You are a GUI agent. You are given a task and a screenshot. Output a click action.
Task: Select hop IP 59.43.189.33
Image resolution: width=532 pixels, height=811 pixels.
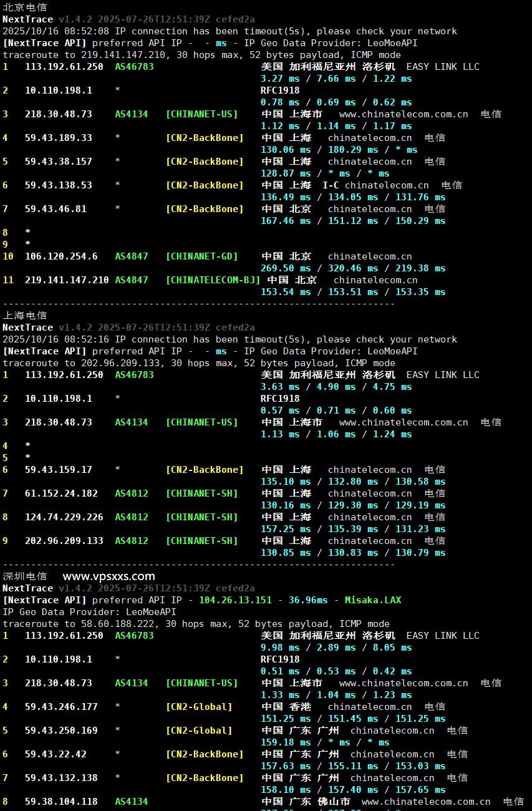click(58, 138)
